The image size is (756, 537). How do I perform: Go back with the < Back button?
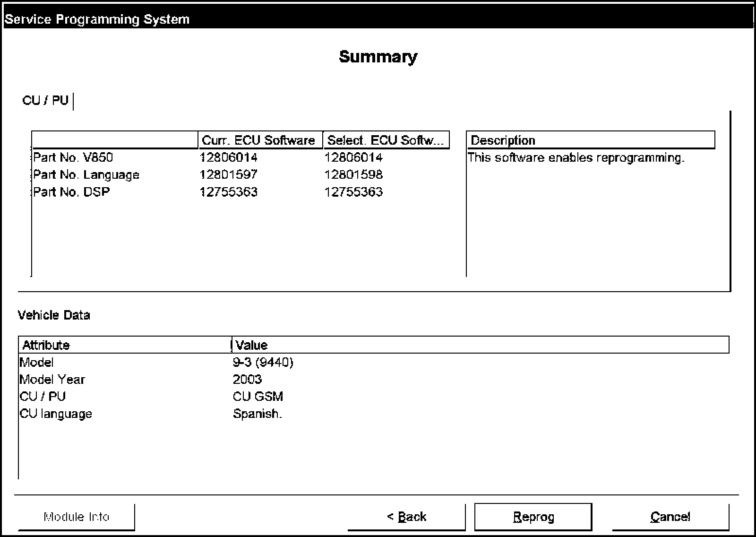(x=406, y=517)
